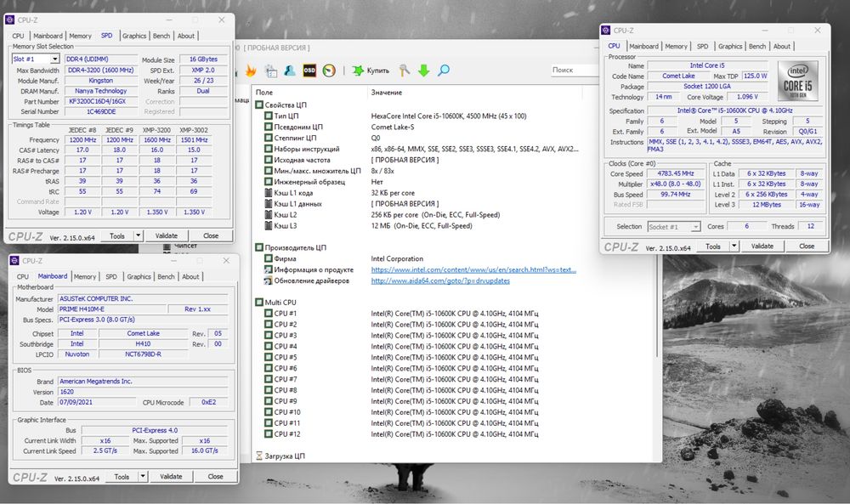Select the Code Name value Comet Lake
The height and width of the screenshot is (504, 850).
[x=678, y=76]
